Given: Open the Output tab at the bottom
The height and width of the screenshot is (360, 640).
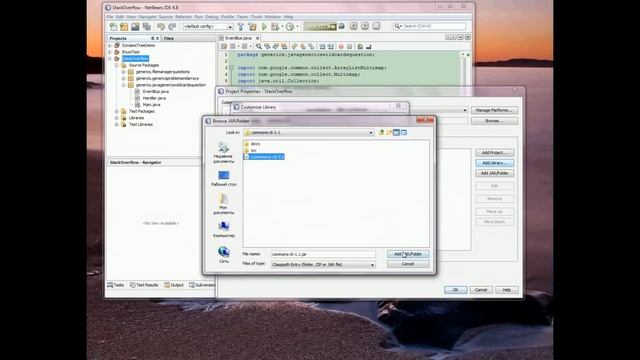Looking at the screenshot, I should pyautogui.click(x=174, y=285).
